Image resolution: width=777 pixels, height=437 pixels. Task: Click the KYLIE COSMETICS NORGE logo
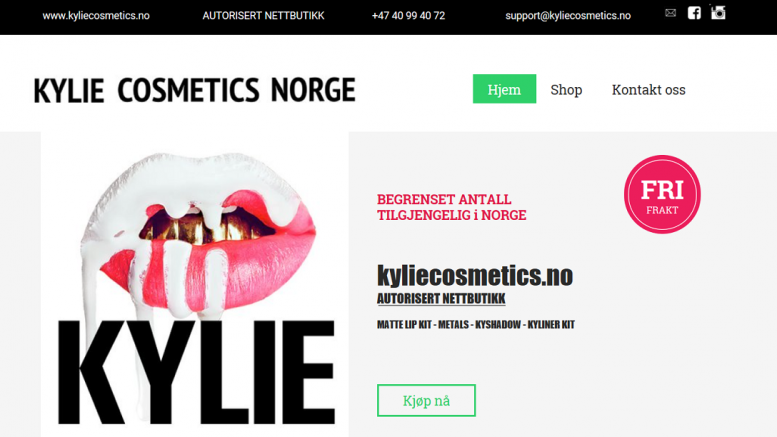pyautogui.click(x=194, y=90)
